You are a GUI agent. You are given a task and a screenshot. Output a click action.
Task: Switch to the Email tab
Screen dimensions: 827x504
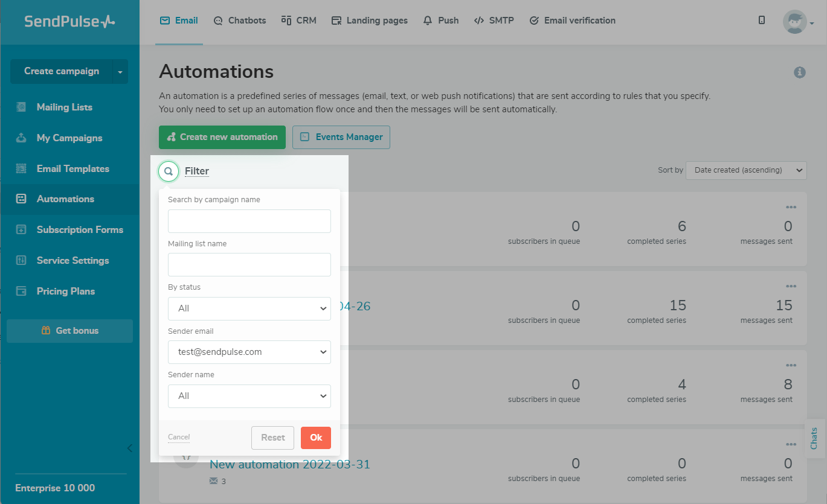click(179, 21)
